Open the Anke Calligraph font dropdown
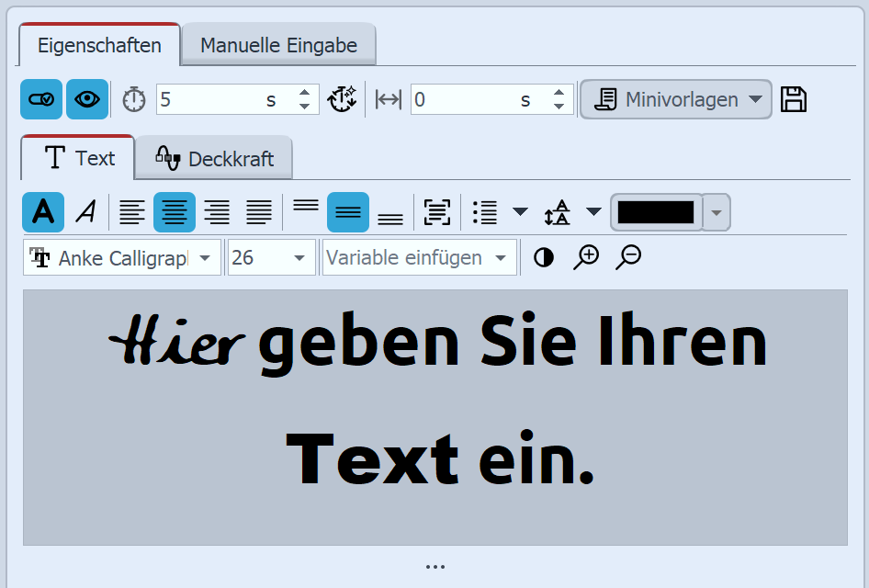The image size is (869, 588). [x=122, y=258]
